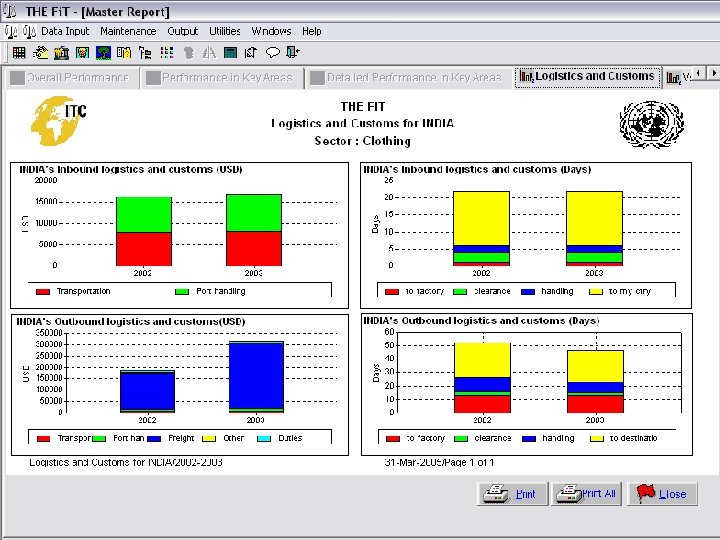Screen dimensions: 720x540
Task: Click the 'Logistics and Customs for INDIA/2002-2003' footer
Action: pyautogui.click(x=126, y=462)
